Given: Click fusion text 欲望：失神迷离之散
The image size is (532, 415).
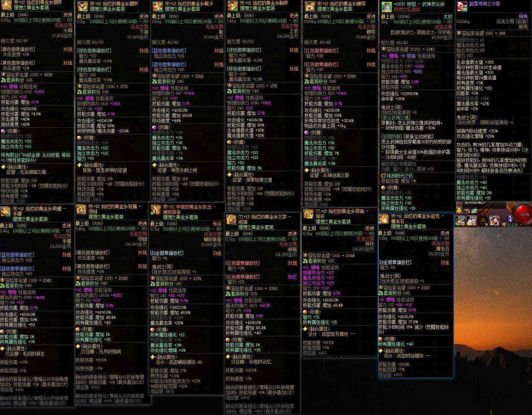Looking at the screenshot, I should point(330,175).
